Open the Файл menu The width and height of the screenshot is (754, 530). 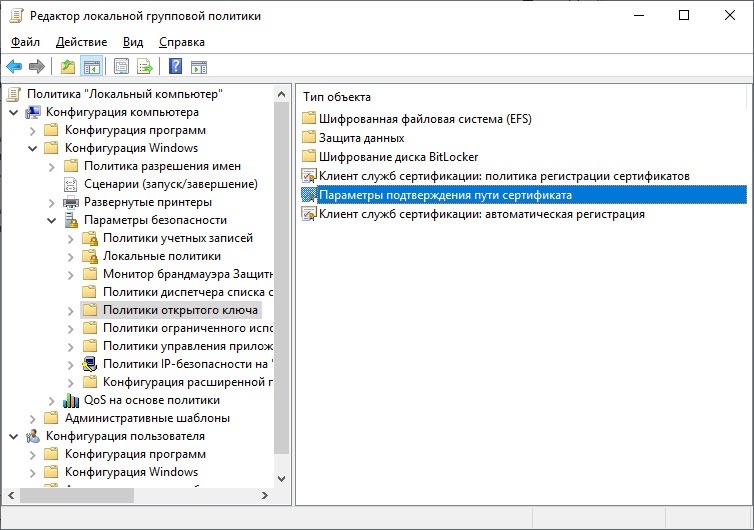point(25,42)
